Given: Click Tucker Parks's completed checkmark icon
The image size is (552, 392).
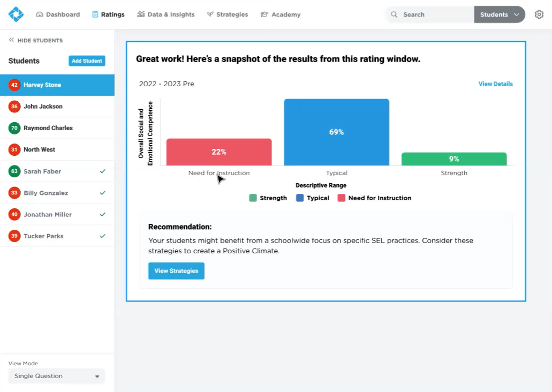Looking at the screenshot, I should [x=103, y=236].
